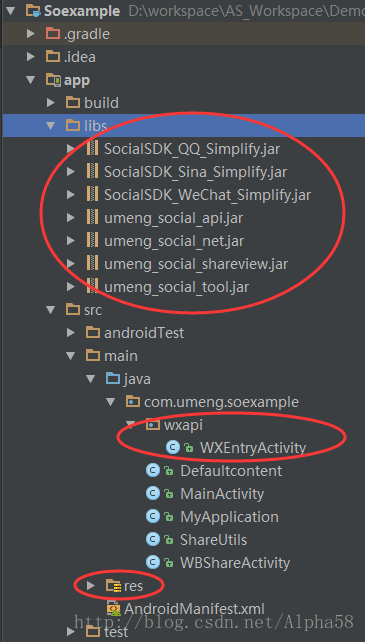365x642 pixels.
Task: Click the wxapi package icon
Action: pyautogui.click(x=153, y=425)
